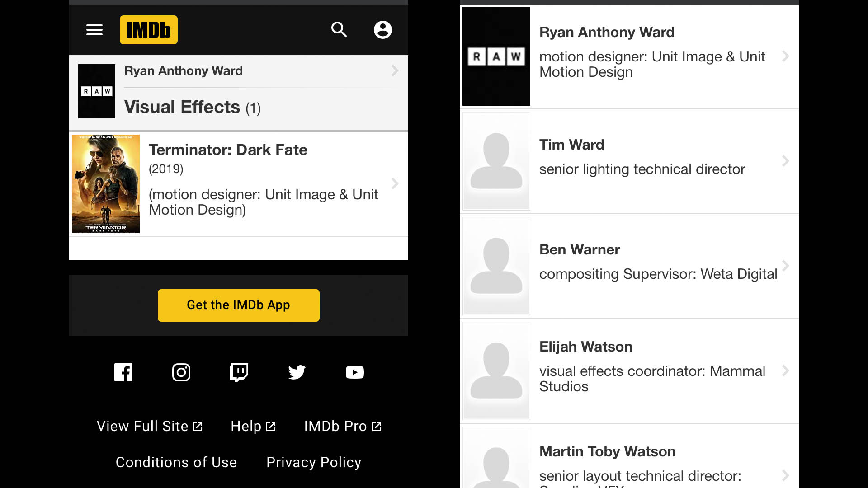The height and width of the screenshot is (488, 868).
Task: Click the Elijah Watson name
Action: tap(586, 347)
